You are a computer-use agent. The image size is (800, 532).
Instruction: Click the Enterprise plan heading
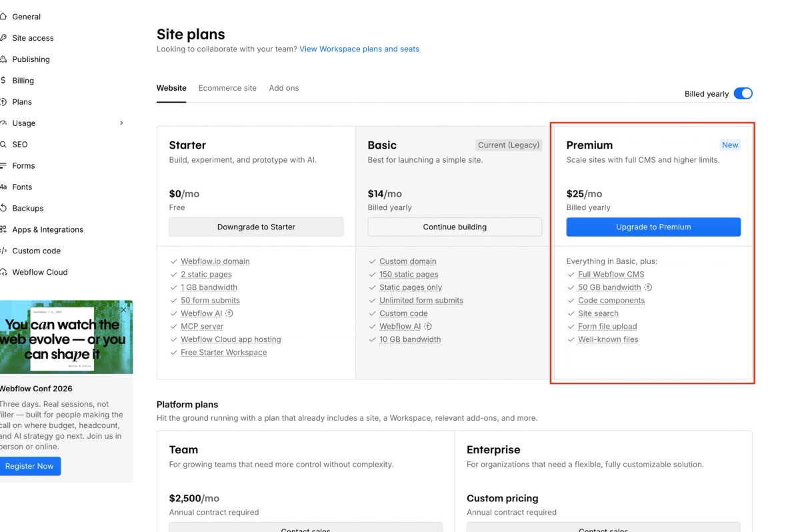pos(493,450)
